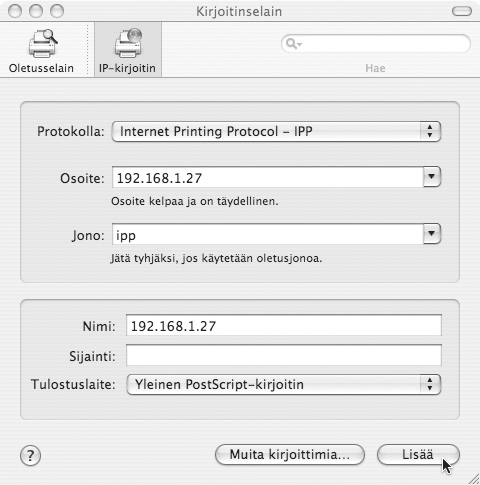Click into the Jono queue field
Image resolution: width=480 pixels, height=485 pixels.
click(x=268, y=234)
